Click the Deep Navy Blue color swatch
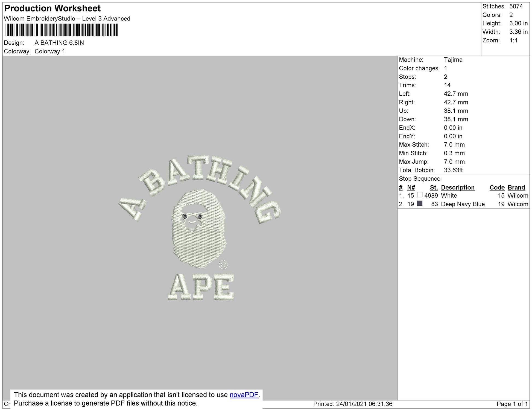The height and width of the screenshot is (411, 532). click(x=420, y=203)
